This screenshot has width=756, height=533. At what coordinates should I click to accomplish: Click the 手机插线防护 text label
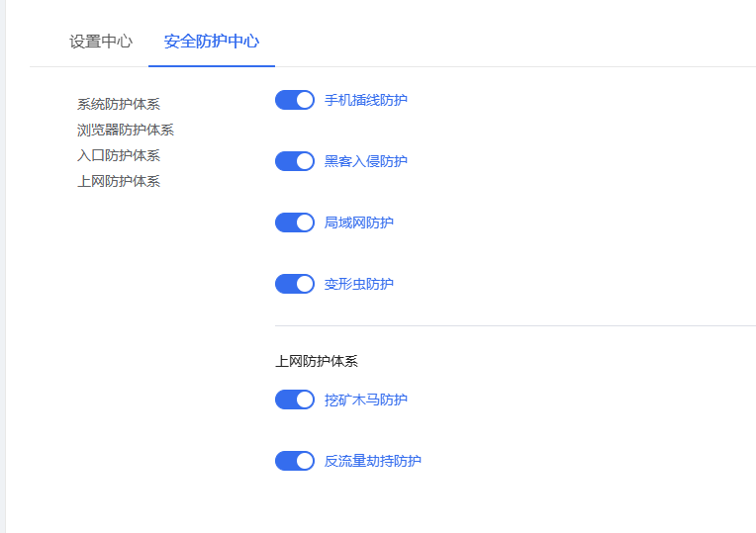pos(366,100)
